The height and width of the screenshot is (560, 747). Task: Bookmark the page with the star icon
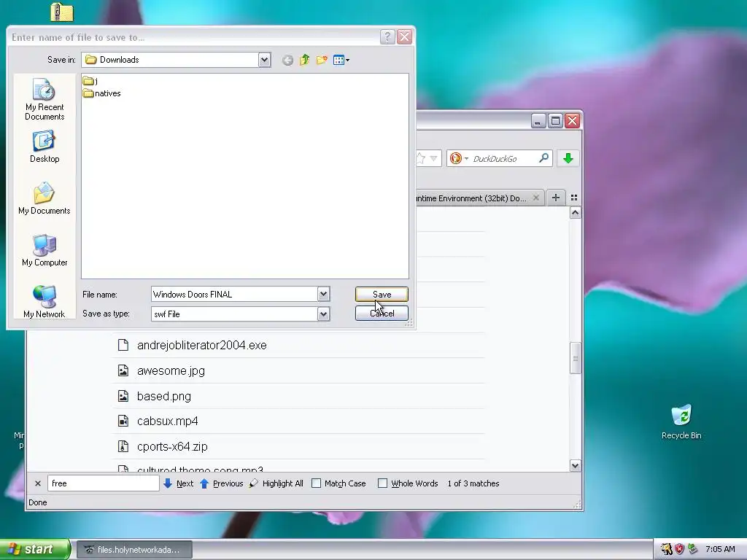[x=421, y=158]
